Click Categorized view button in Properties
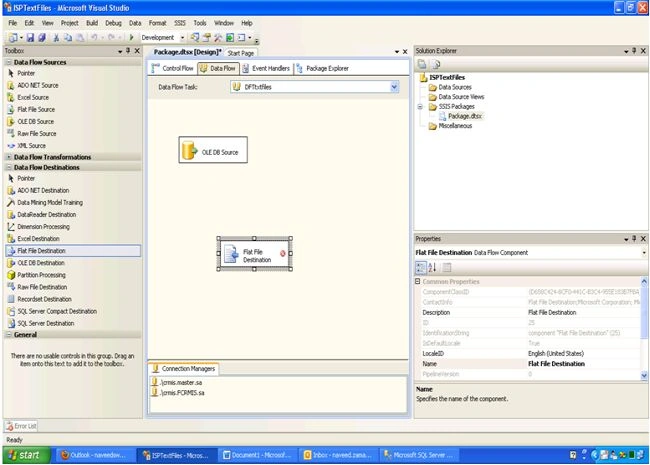Screen dimensions: 650x465 tap(421, 268)
